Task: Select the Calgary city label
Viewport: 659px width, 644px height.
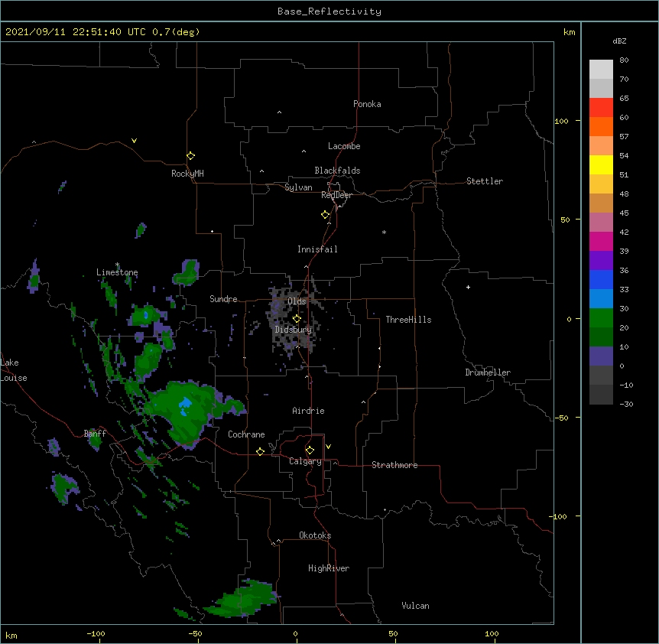Action: click(x=305, y=461)
